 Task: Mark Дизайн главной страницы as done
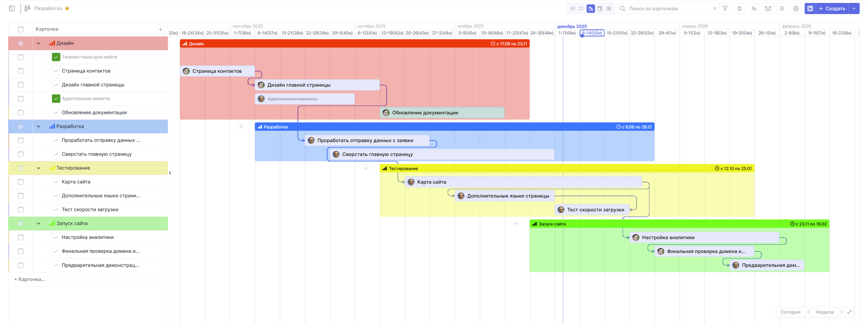click(x=56, y=85)
